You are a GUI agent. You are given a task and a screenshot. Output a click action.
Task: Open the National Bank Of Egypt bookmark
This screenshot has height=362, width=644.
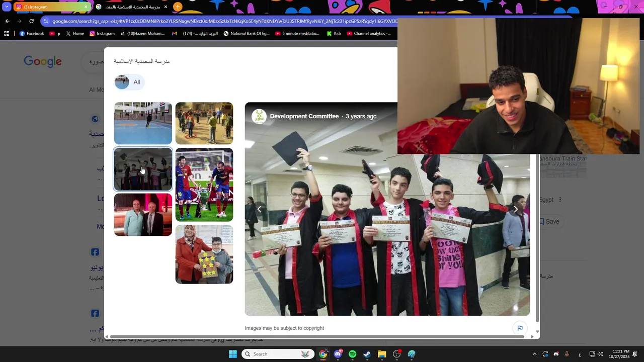point(247,34)
